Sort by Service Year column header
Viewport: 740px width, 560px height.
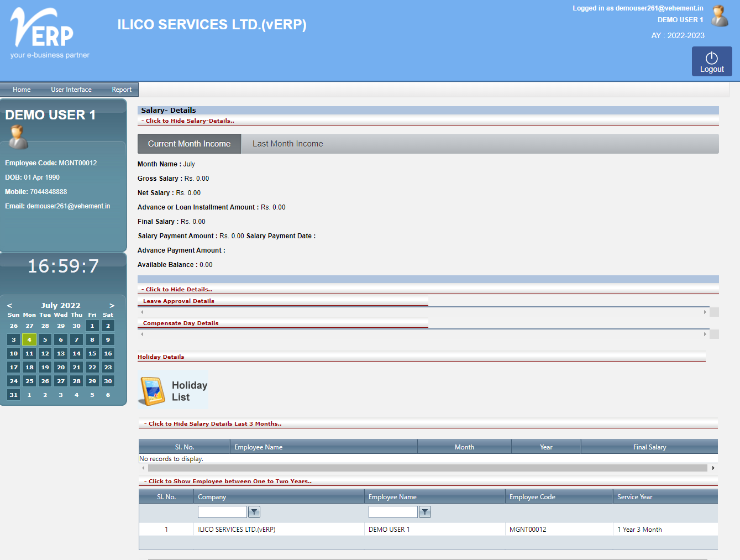pyautogui.click(x=665, y=497)
